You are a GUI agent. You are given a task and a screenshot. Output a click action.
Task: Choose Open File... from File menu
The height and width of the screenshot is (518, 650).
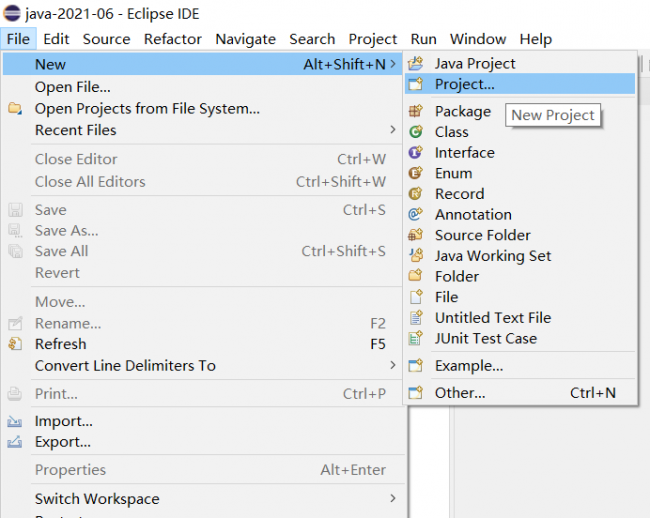tap(202, 87)
